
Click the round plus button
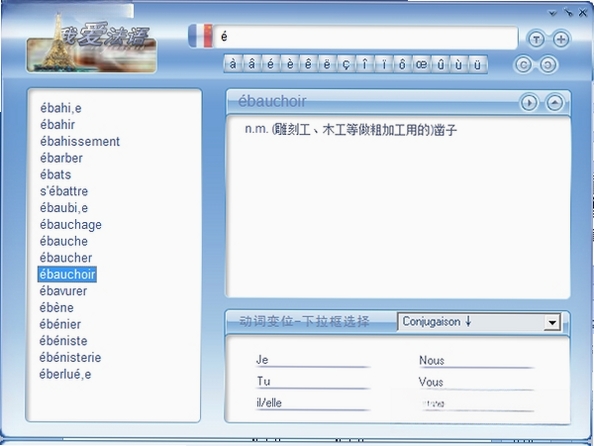tap(561, 39)
